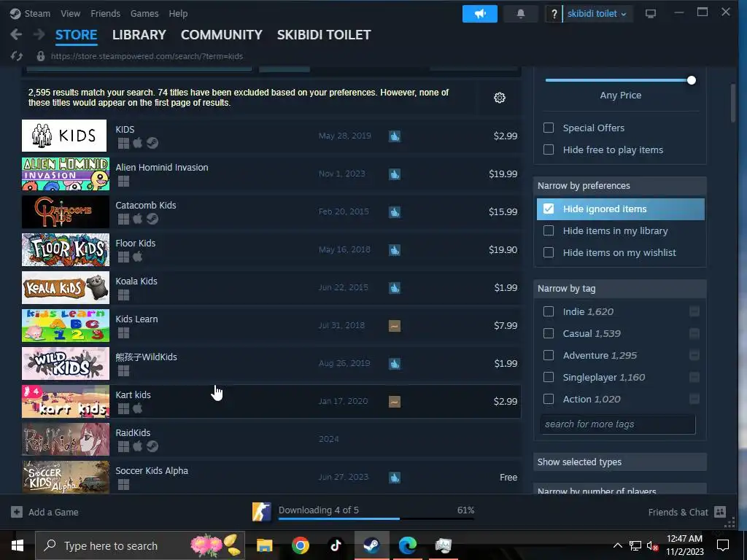The image size is (747, 560).
Task: Check Hide items on my wishlist
Action: pos(549,252)
